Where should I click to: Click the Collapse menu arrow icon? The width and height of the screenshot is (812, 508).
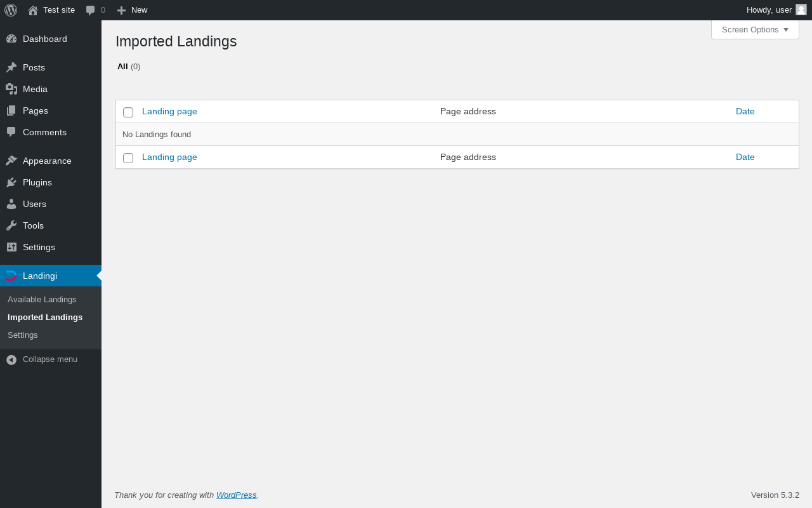11,359
